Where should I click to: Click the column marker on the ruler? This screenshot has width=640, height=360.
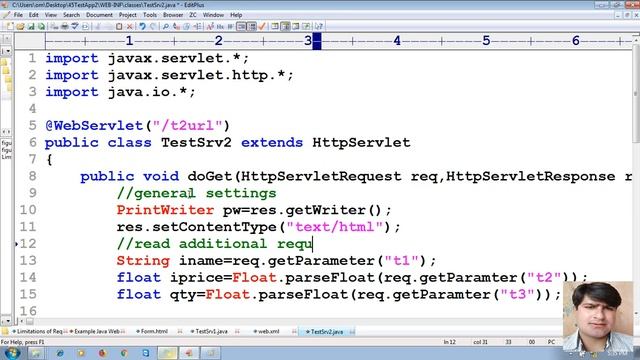point(317,41)
